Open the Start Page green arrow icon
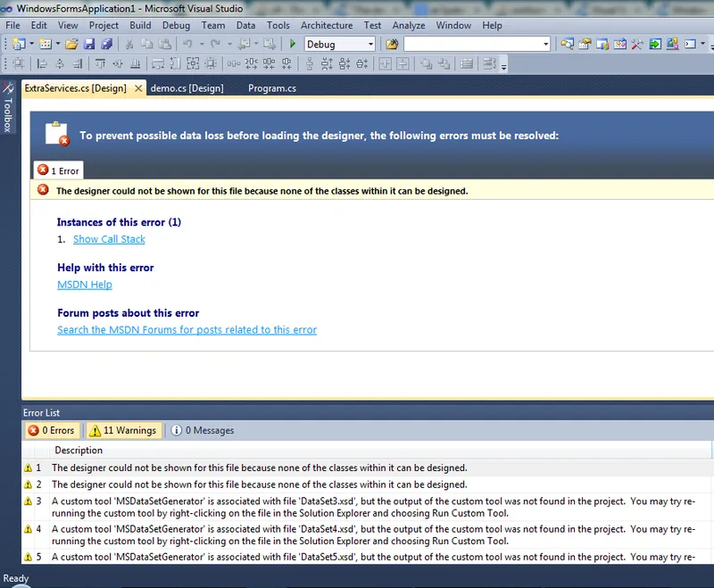The height and width of the screenshot is (588, 714). click(x=655, y=44)
